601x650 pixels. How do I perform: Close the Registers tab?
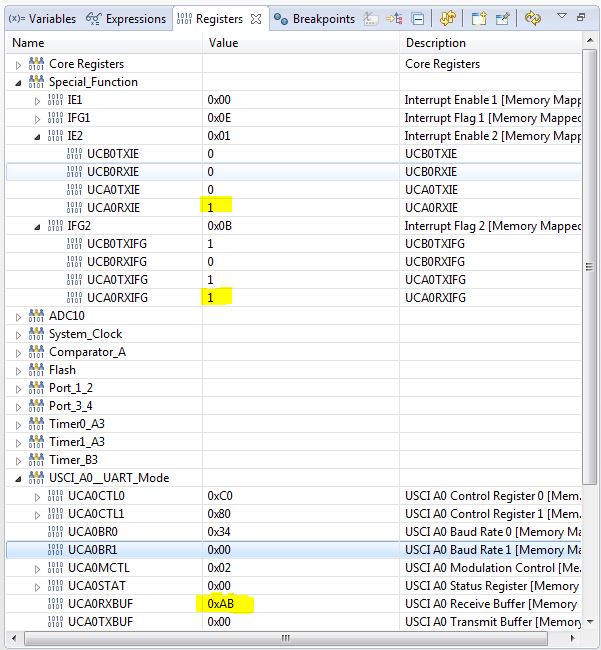[256, 19]
